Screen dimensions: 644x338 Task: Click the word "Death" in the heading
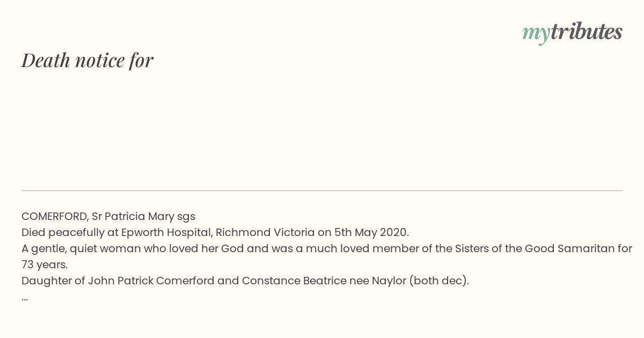click(46, 60)
